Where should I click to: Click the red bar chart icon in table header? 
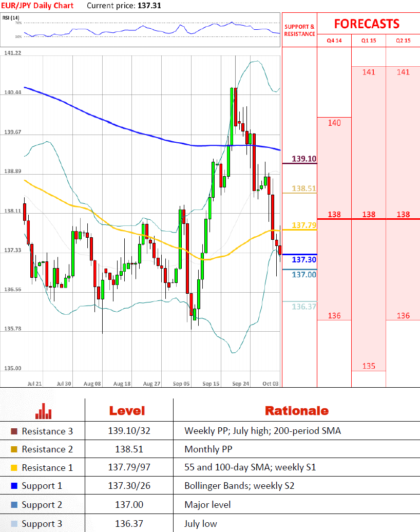click(x=44, y=411)
